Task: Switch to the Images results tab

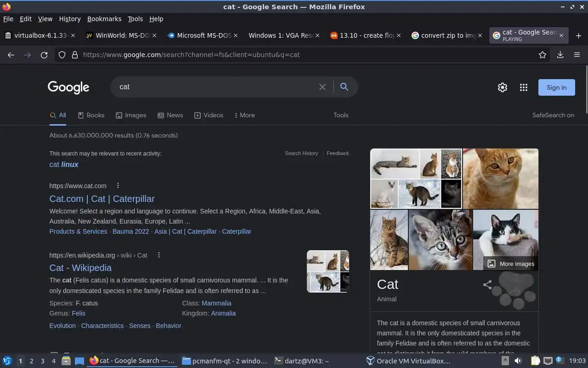Action: point(131,115)
